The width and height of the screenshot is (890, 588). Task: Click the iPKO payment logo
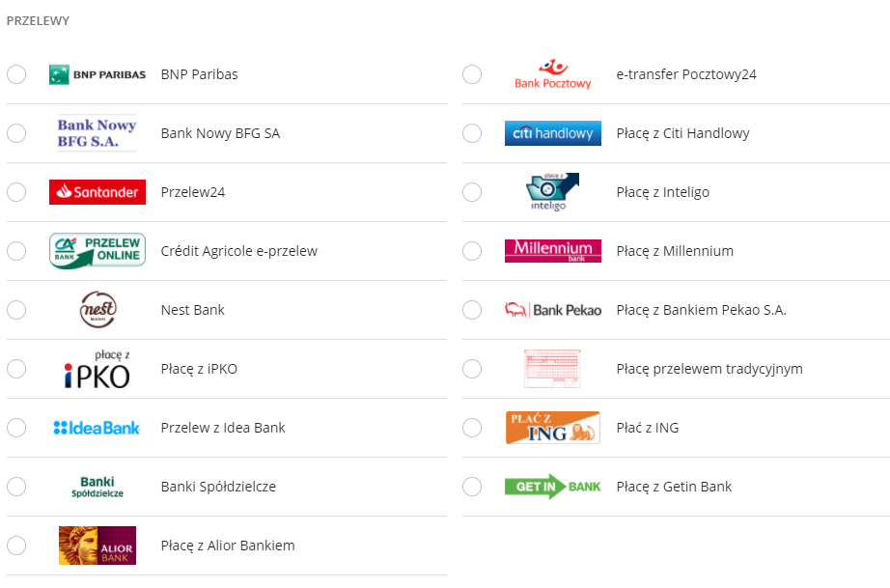tap(97, 369)
